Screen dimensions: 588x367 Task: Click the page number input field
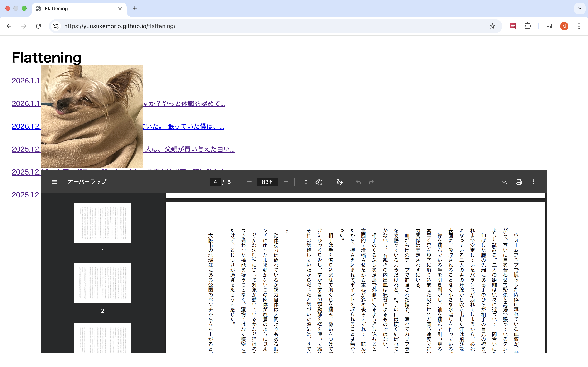pos(215,182)
